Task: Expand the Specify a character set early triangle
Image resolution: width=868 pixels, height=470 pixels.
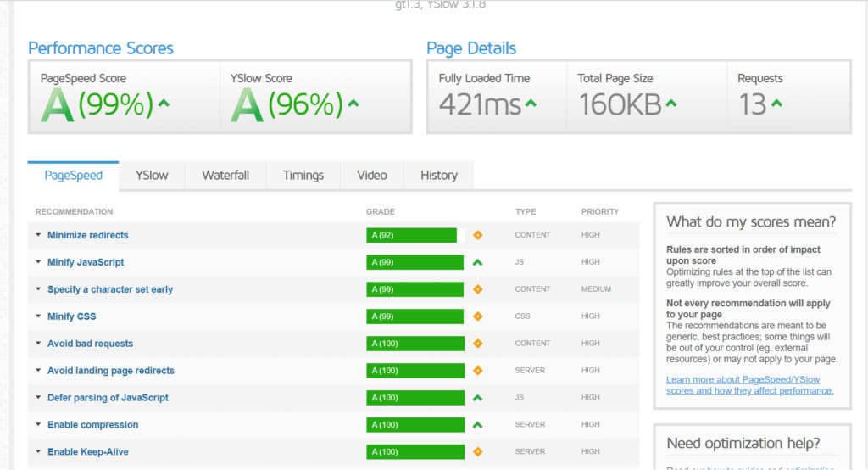Action: coord(38,289)
